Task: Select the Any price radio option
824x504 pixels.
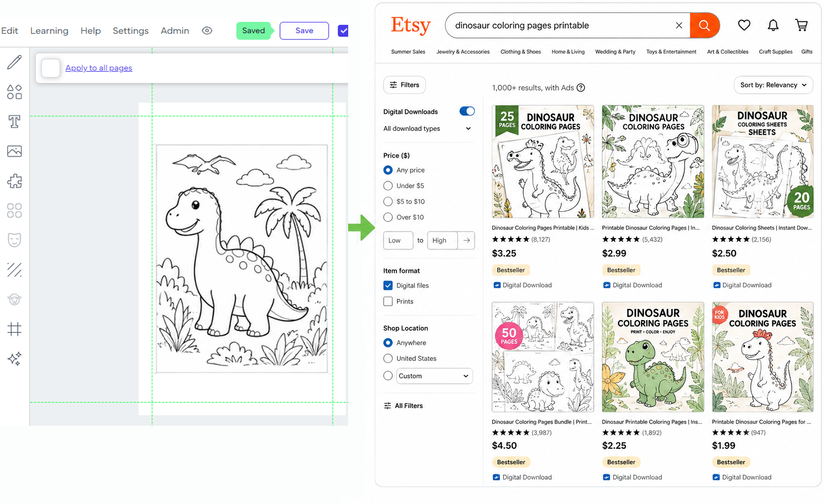Action: [x=388, y=170]
